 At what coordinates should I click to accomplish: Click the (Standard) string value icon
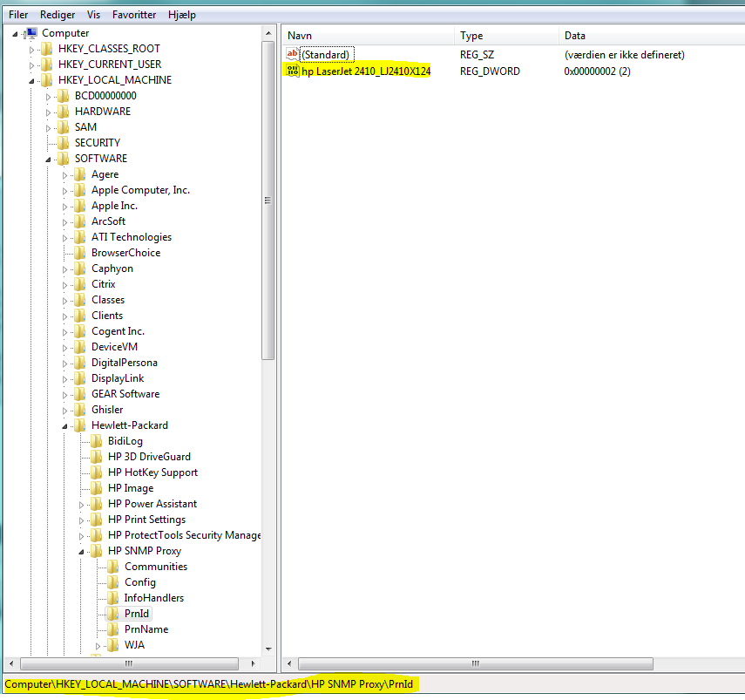(292, 54)
